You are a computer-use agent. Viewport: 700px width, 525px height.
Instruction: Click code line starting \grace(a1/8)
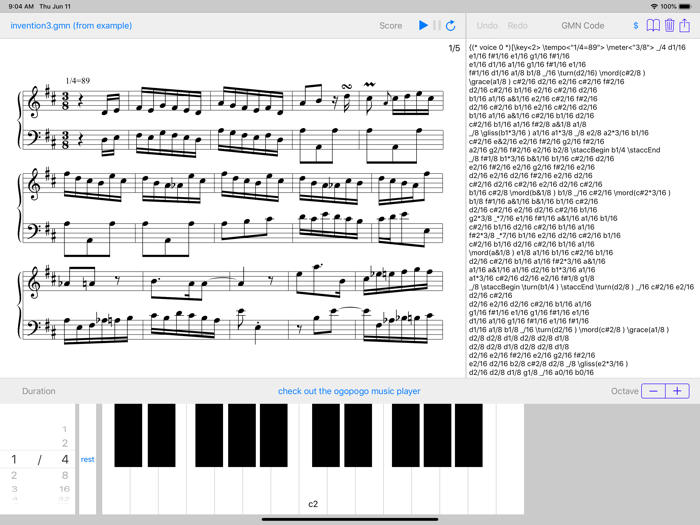pyautogui.click(x=546, y=82)
